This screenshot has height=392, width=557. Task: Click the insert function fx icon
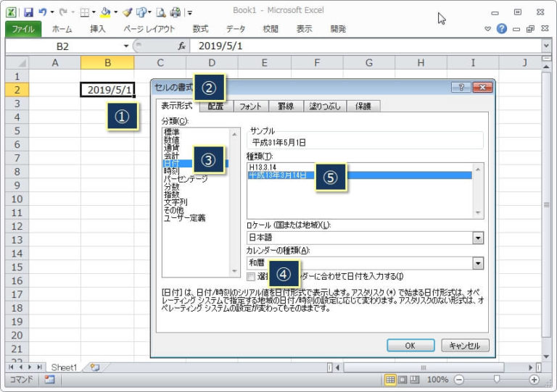(x=181, y=46)
